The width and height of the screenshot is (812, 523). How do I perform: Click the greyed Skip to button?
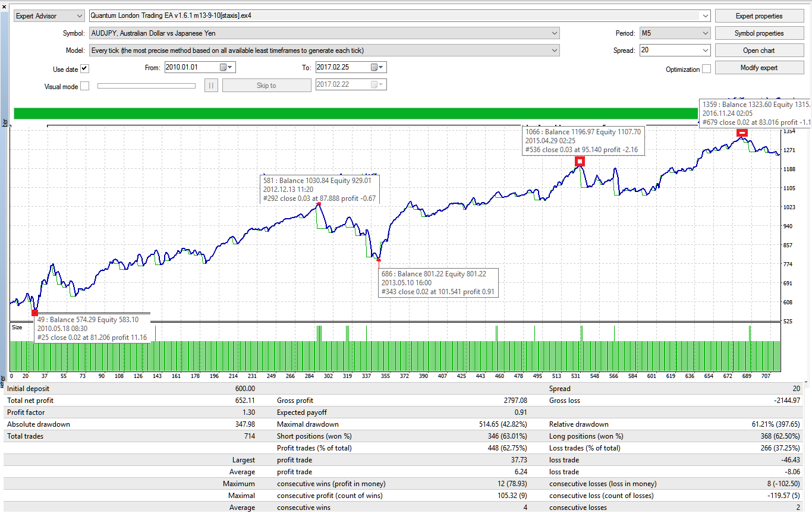coord(266,86)
